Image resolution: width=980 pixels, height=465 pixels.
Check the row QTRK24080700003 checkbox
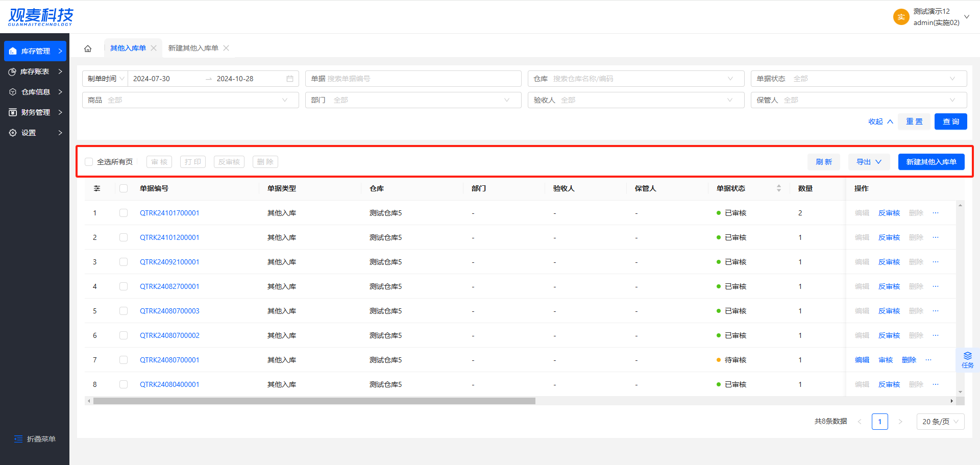(x=124, y=311)
